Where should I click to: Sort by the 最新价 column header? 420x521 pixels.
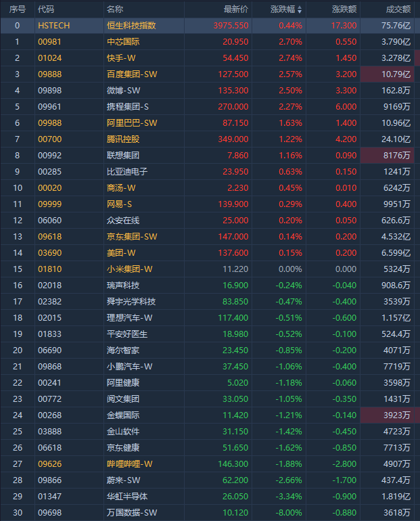pos(236,9)
